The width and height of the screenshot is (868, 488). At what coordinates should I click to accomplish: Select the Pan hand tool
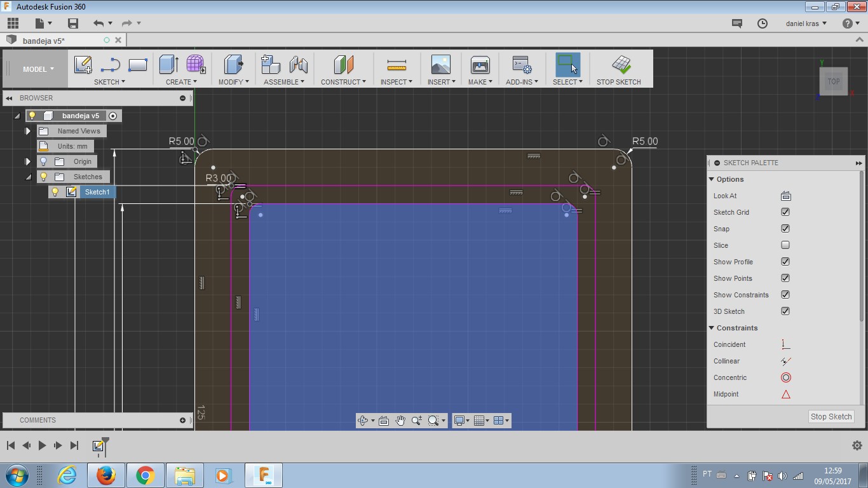pos(400,421)
